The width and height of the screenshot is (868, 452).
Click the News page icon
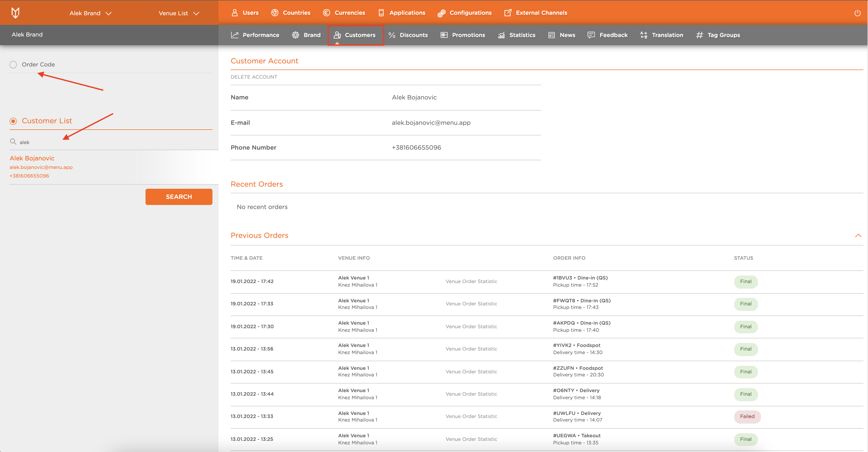pos(551,35)
